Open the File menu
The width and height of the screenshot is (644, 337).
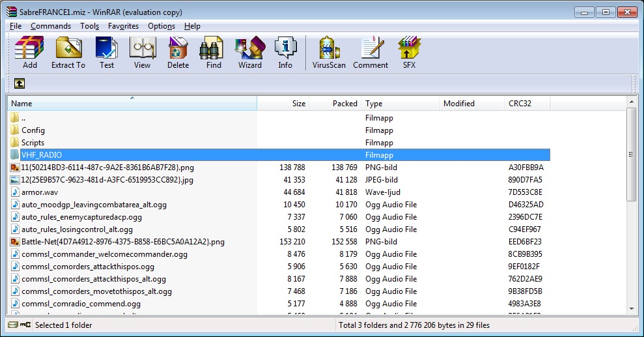(x=16, y=26)
